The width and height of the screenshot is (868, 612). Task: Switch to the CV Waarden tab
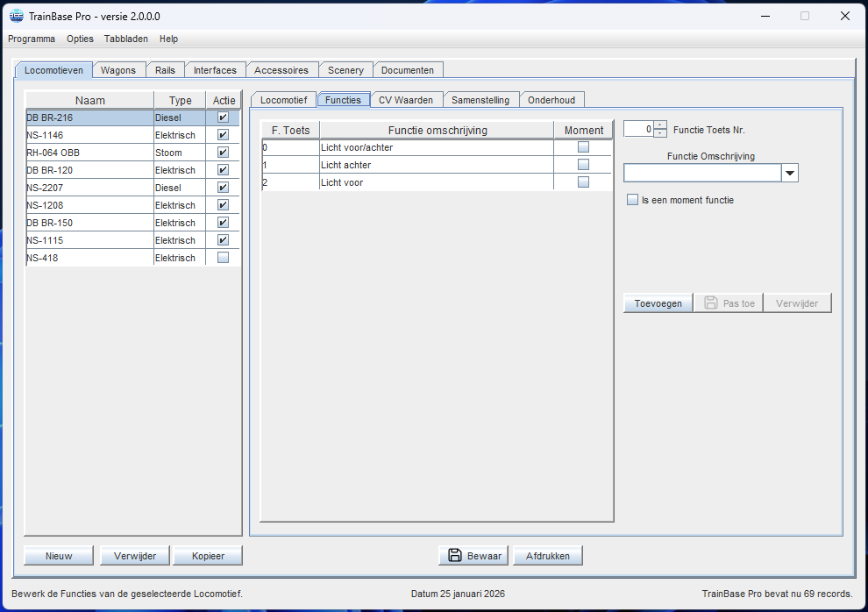406,100
